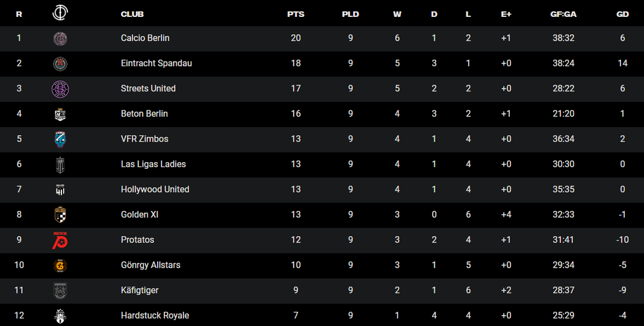Open the Streets United purple badge
Image resolution: width=644 pixels, height=326 pixels.
[x=60, y=89]
